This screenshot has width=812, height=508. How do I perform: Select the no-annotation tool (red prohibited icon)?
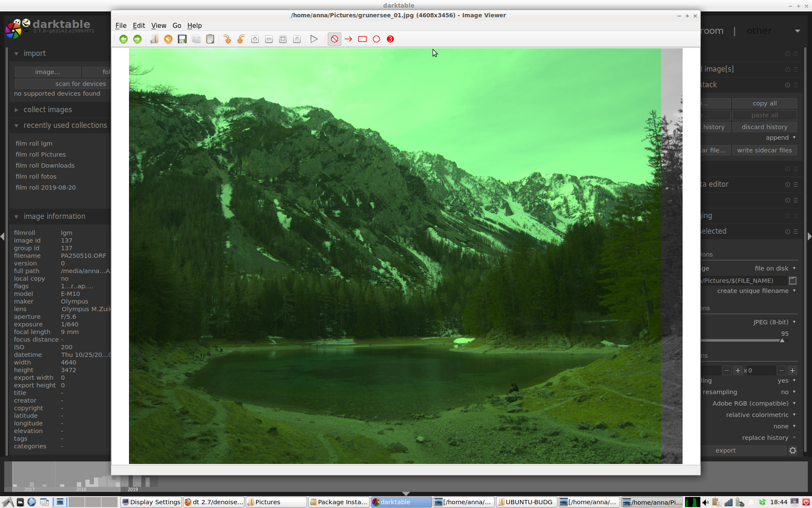point(335,39)
